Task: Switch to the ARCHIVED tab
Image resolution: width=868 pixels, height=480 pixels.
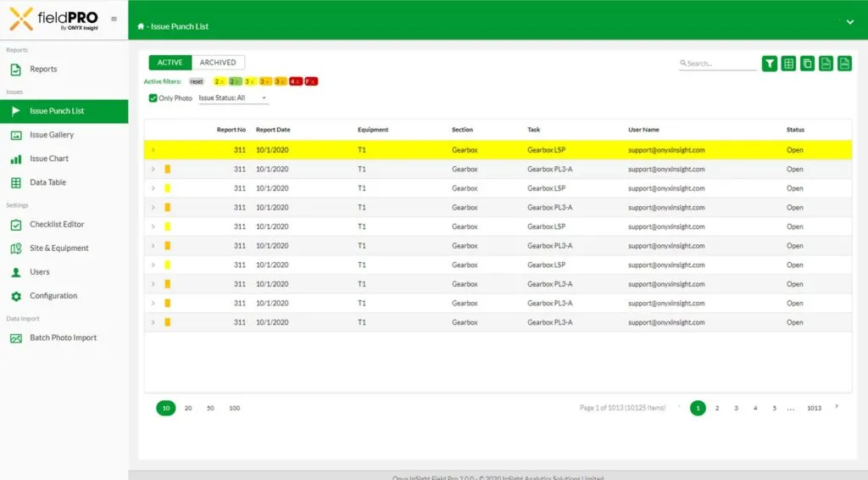Action: 218,62
